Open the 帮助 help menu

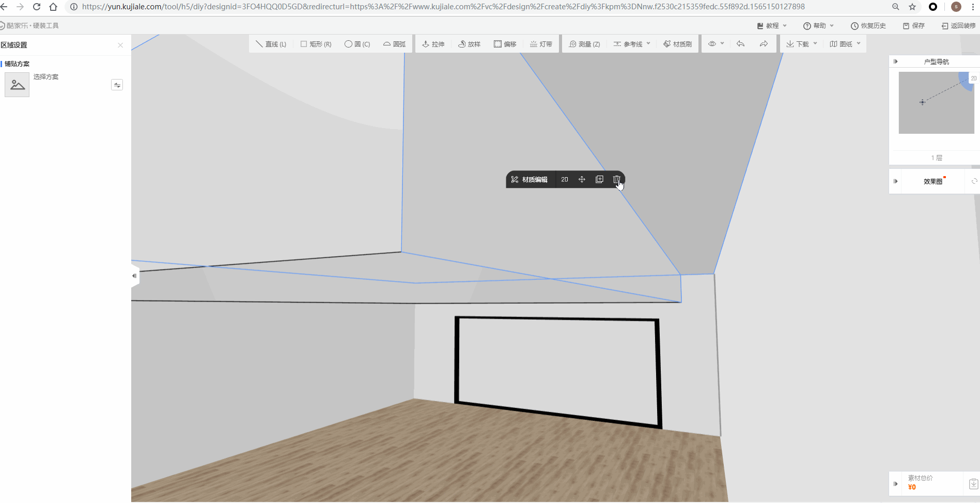(x=818, y=26)
